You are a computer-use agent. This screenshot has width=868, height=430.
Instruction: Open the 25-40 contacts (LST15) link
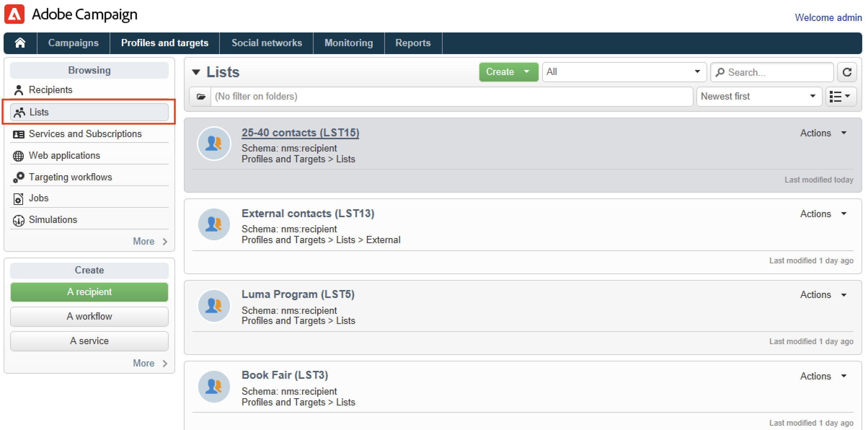point(300,133)
